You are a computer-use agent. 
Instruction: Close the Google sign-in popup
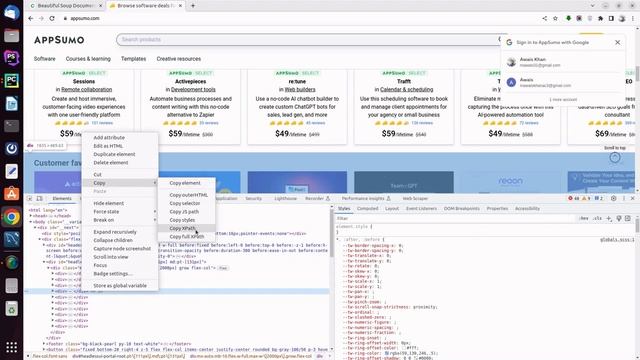click(x=618, y=42)
